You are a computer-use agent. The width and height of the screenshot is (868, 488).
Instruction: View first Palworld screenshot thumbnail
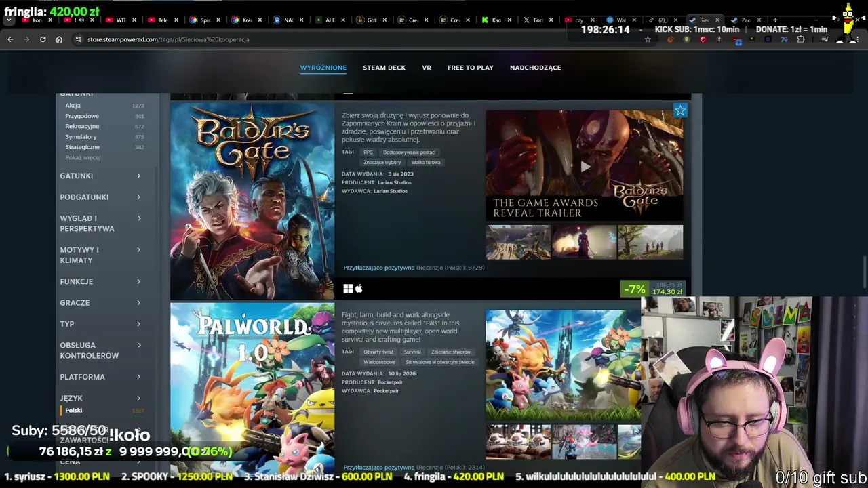pos(518,442)
